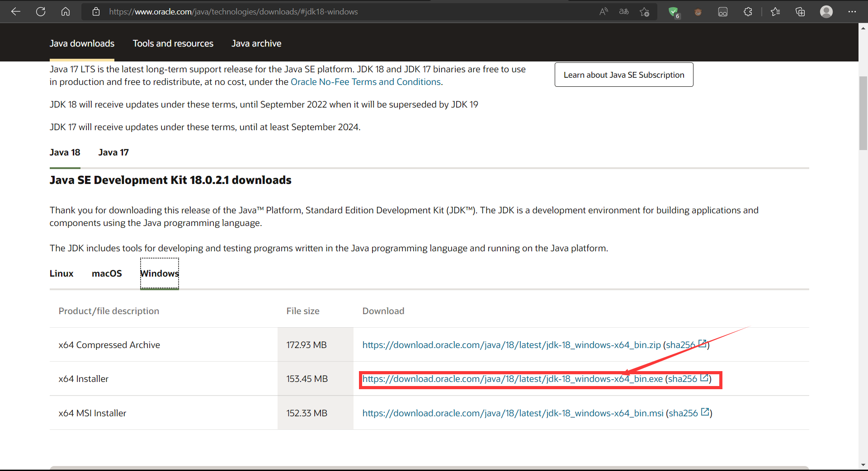Screen dimensions: 868x471
Task: Click the vertical scrollbar thumb
Action: coord(863,113)
